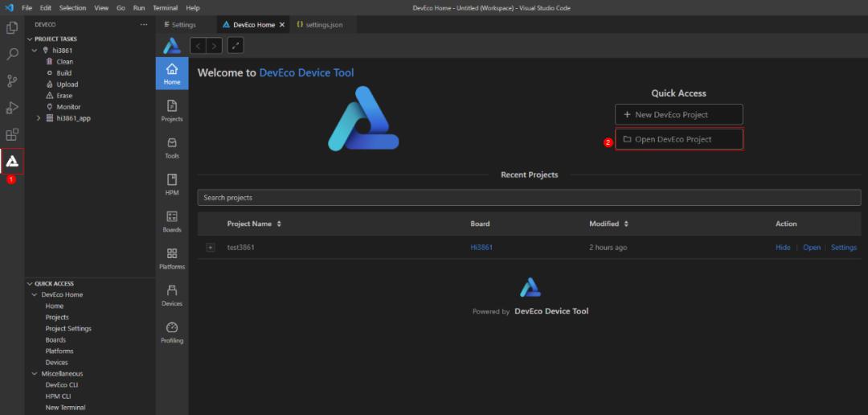Open the DevEco extension in activity bar

click(x=11, y=161)
